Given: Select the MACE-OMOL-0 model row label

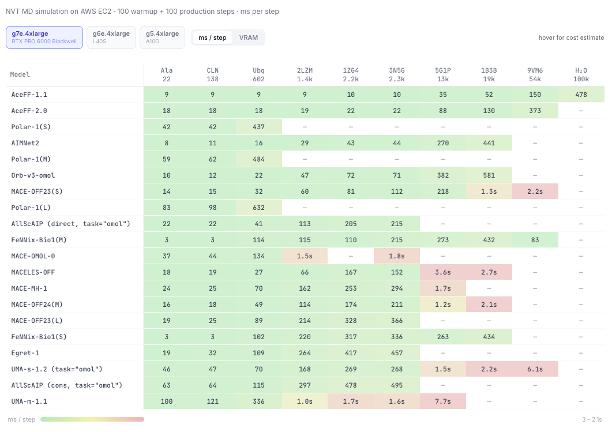Looking at the screenshot, I should (33, 256).
